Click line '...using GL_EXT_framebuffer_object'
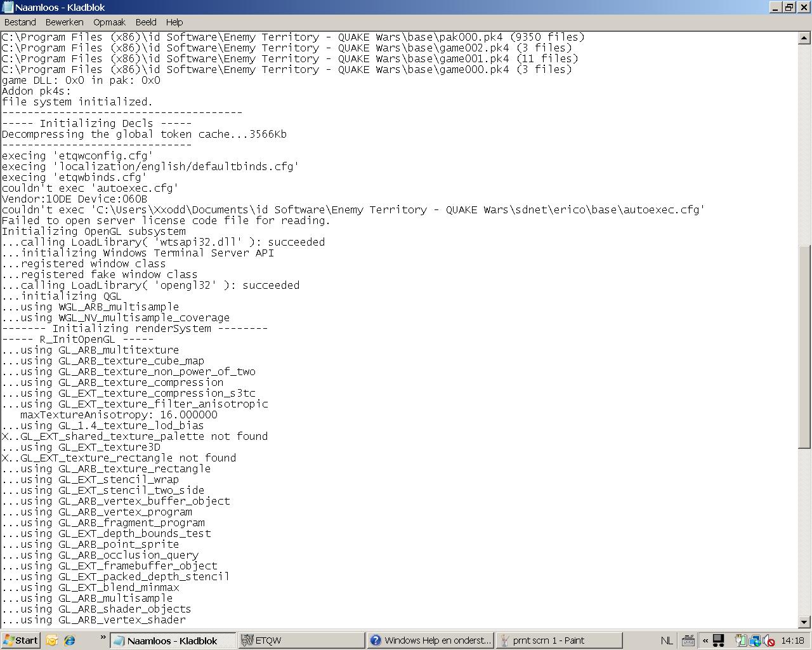Viewport: 812px width, 650px height. [x=109, y=566]
